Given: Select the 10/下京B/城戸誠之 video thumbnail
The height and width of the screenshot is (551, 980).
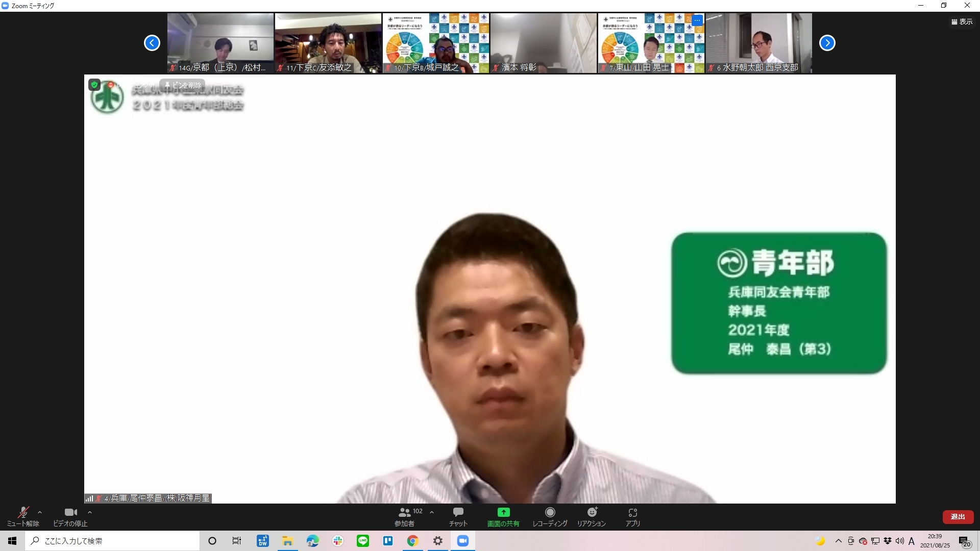Looking at the screenshot, I should (436, 43).
